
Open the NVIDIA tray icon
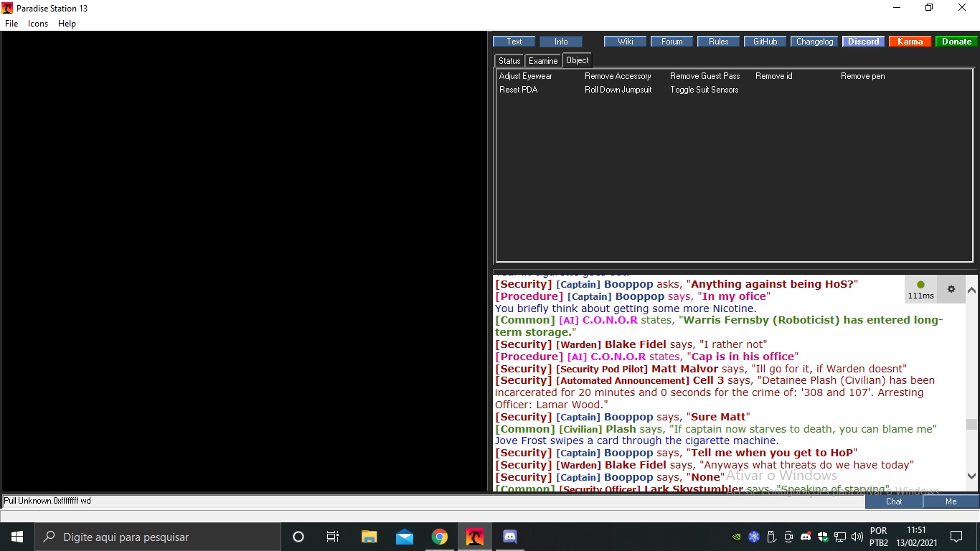[x=737, y=537]
